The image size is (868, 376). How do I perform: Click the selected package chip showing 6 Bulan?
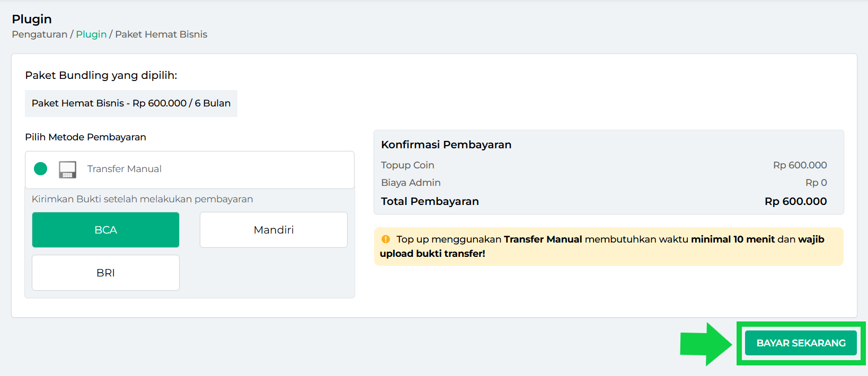click(131, 103)
